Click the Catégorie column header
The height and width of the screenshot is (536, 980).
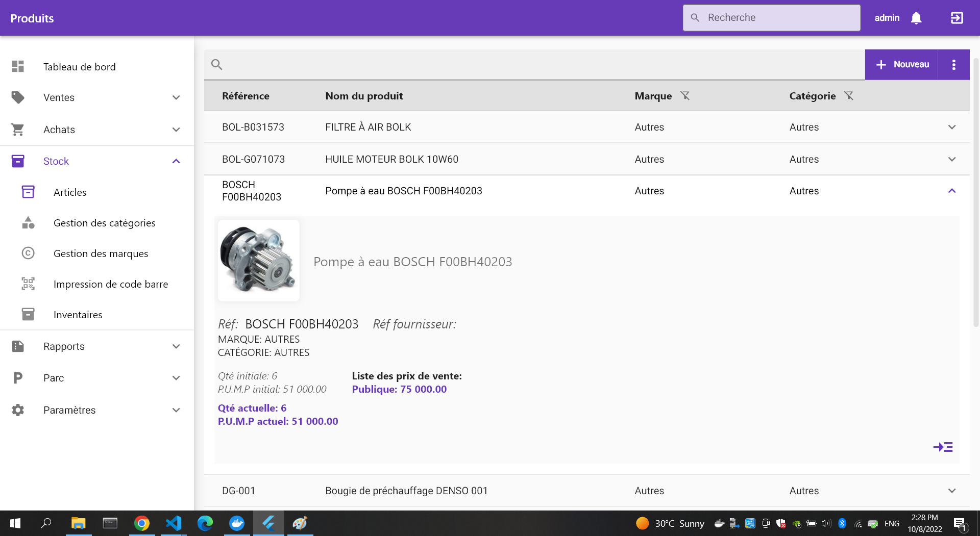click(x=813, y=96)
